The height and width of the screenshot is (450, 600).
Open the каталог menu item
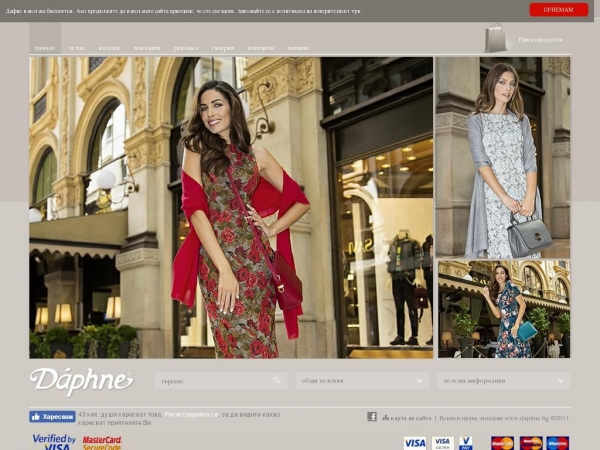[109, 48]
